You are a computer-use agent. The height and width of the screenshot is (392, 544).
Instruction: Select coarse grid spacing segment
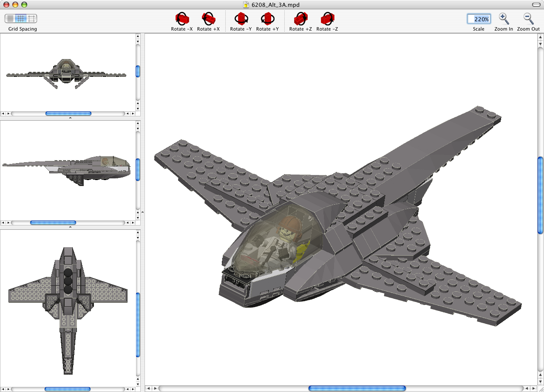click(x=32, y=18)
